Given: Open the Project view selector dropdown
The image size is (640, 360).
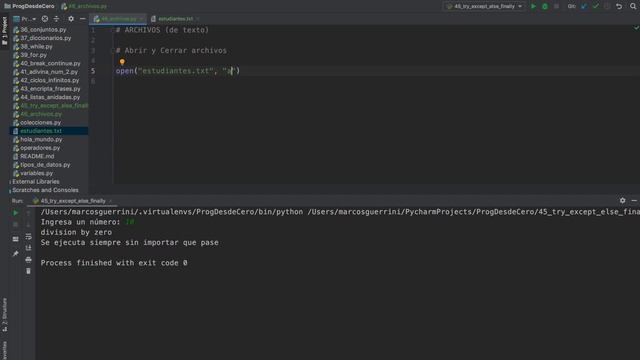Looking at the screenshot, I should [x=24, y=19].
